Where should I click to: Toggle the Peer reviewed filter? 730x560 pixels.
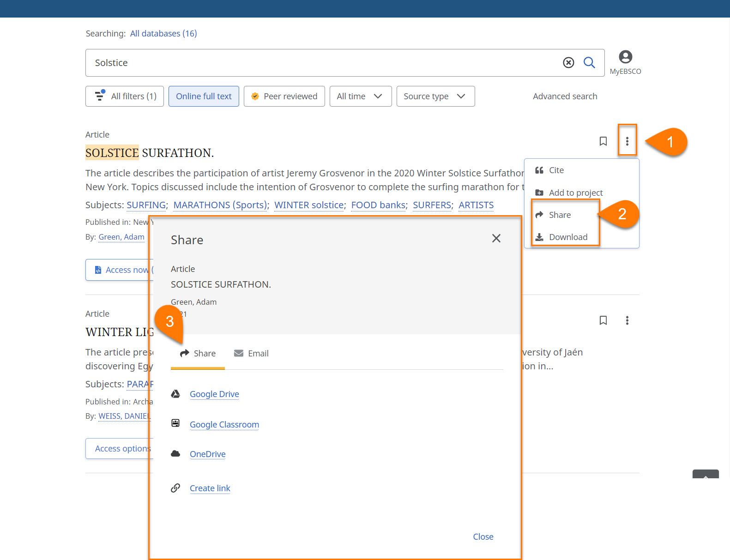[x=284, y=96]
